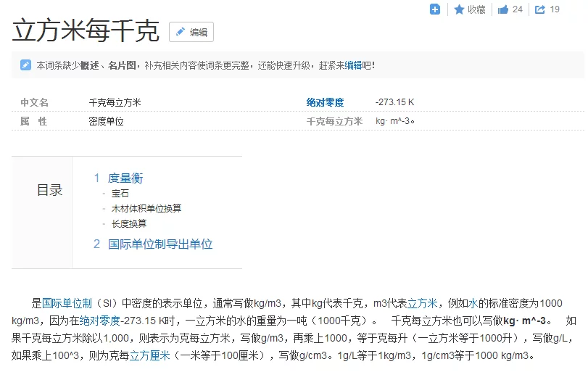Screen dimensions: 588x380
Task: Click the kg· m^-3 value
Action: [x=395, y=121]
